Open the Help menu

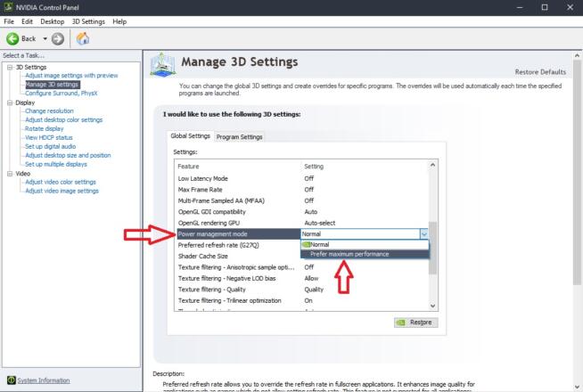[119, 21]
